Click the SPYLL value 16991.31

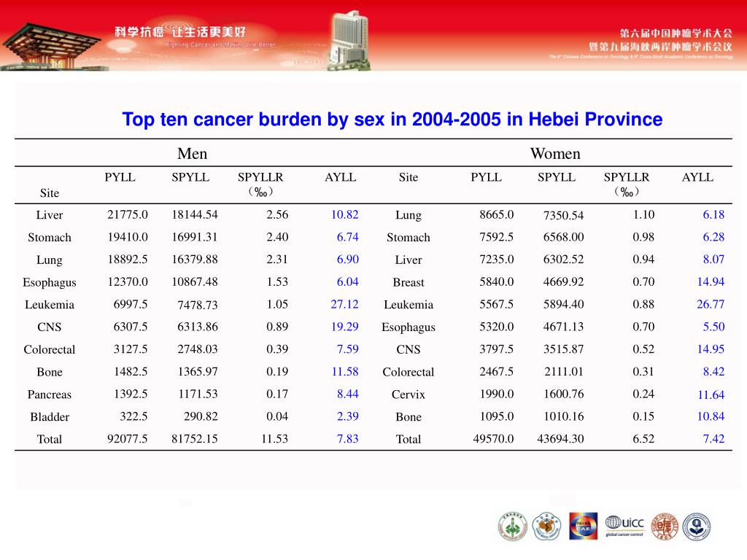point(194,237)
